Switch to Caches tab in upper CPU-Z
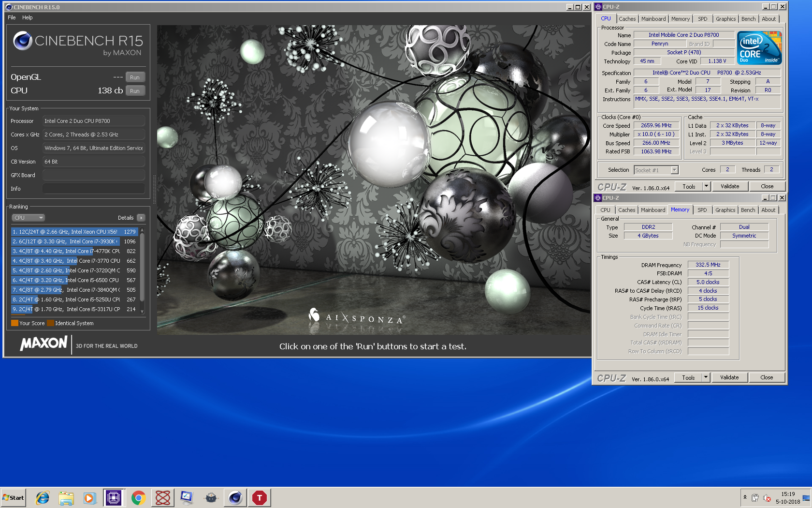Viewport: 812px width, 508px height. click(627, 19)
